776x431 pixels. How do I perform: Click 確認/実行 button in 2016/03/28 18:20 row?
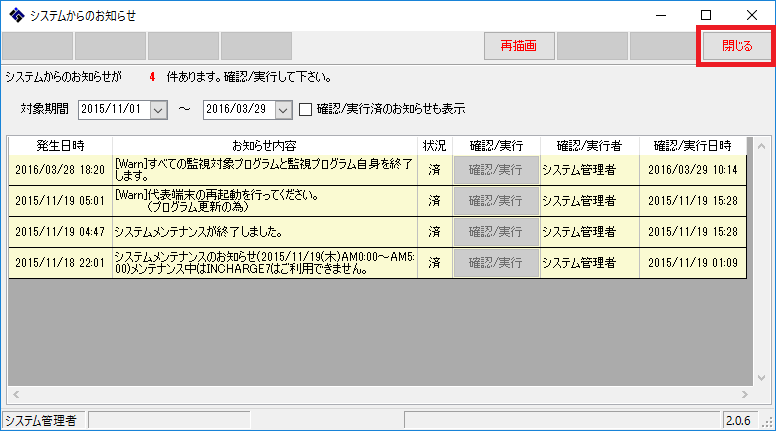[496, 170]
